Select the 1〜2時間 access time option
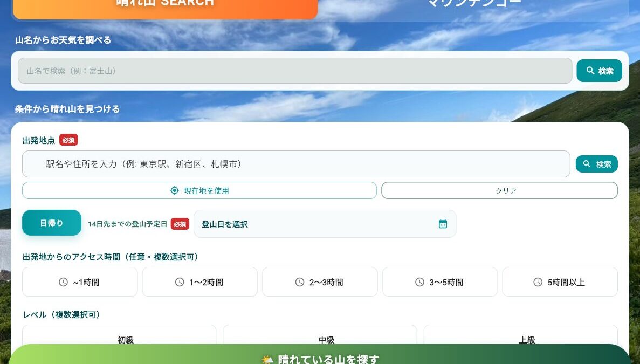The height and width of the screenshot is (364, 640). (199, 282)
